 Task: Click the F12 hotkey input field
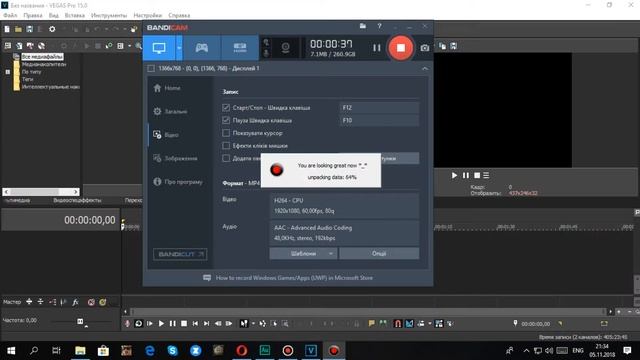coord(379,107)
